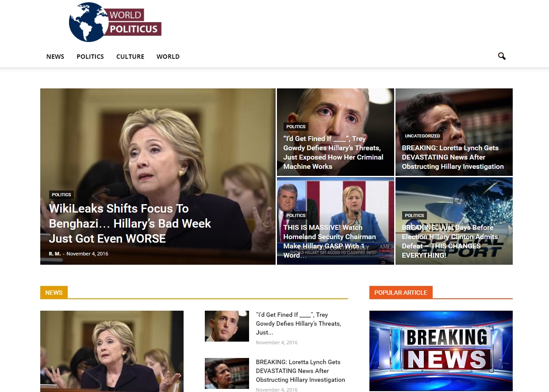Select the Culture menu item
This screenshot has height=392, width=549.
[130, 57]
